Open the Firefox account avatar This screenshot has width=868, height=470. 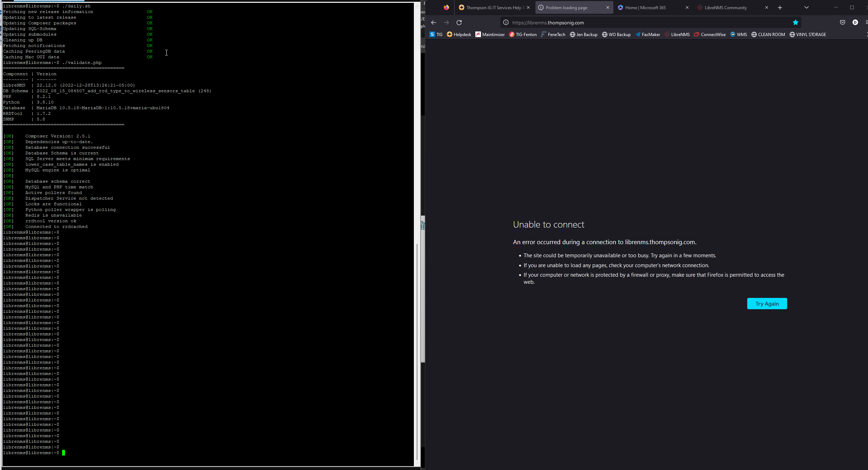click(x=855, y=23)
